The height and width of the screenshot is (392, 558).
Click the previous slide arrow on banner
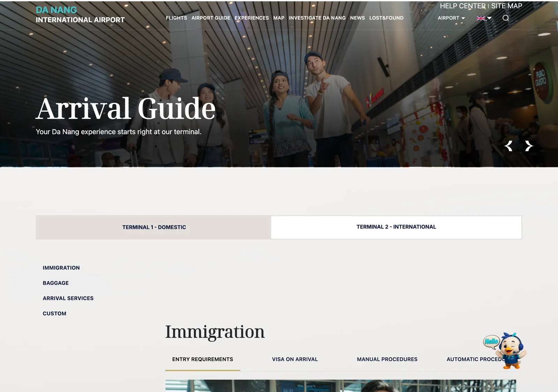(508, 146)
